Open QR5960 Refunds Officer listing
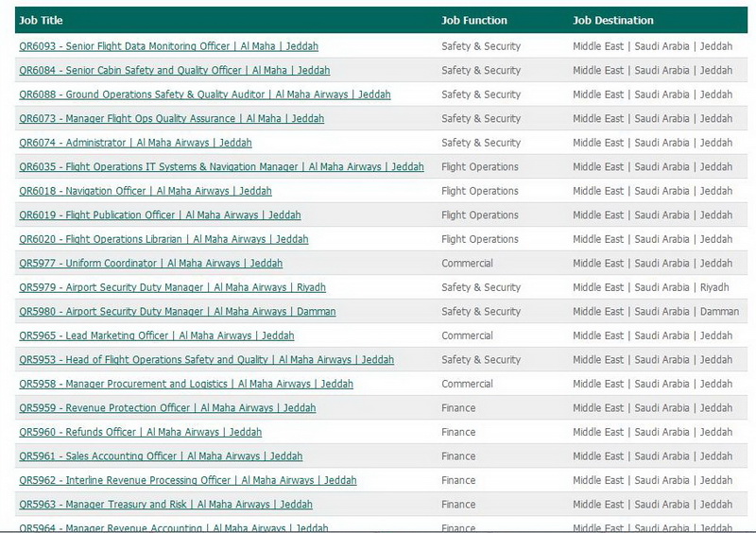Viewport: 756px width, 533px height. [x=141, y=432]
